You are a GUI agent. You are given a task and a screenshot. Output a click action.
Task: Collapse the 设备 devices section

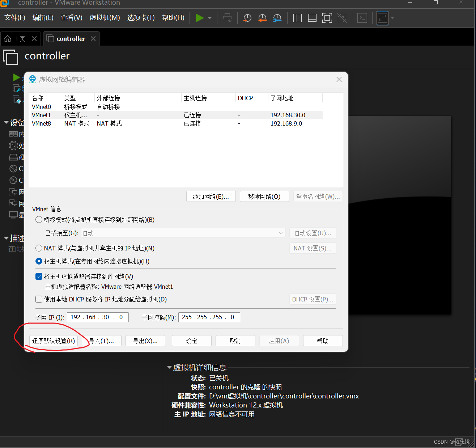tap(6, 122)
